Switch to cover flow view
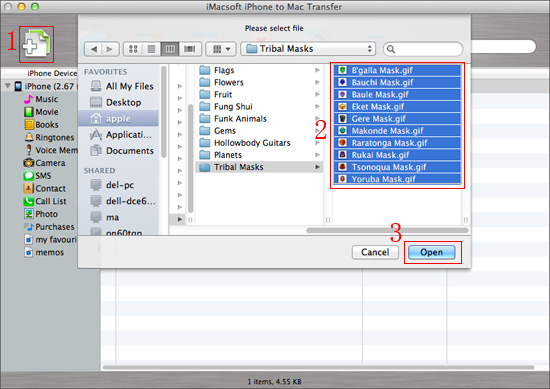 point(190,49)
